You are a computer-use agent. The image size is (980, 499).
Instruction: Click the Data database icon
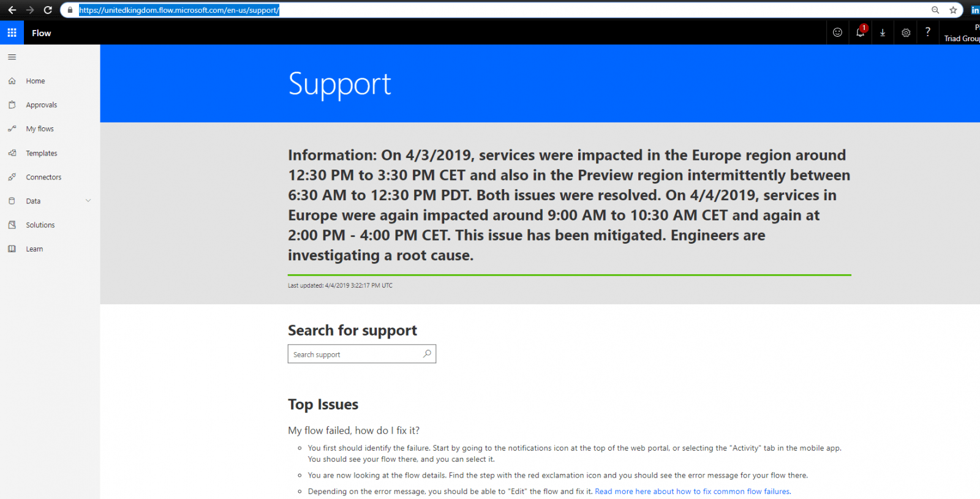12,201
